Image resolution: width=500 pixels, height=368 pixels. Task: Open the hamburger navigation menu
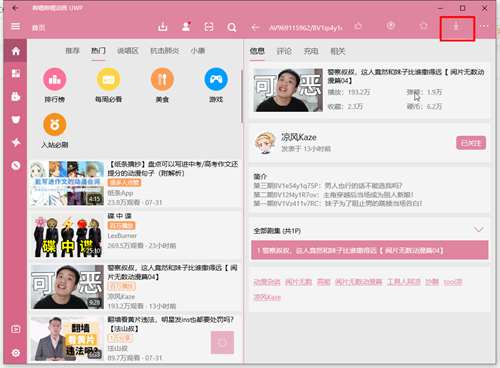pos(15,26)
